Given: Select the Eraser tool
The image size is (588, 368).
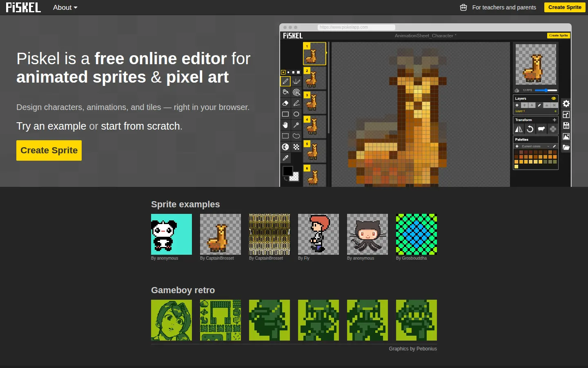Looking at the screenshot, I should (x=285, y=103).
